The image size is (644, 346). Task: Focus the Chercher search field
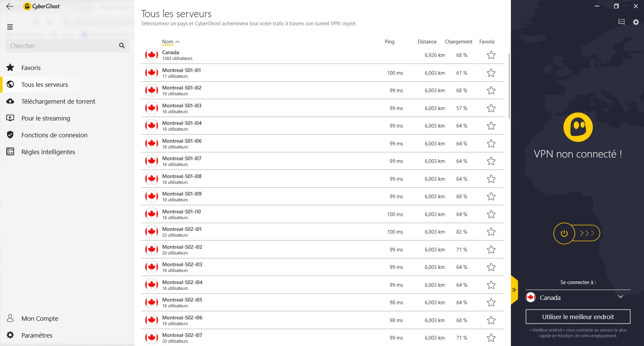pyautogui.click(x=62, y=46)
